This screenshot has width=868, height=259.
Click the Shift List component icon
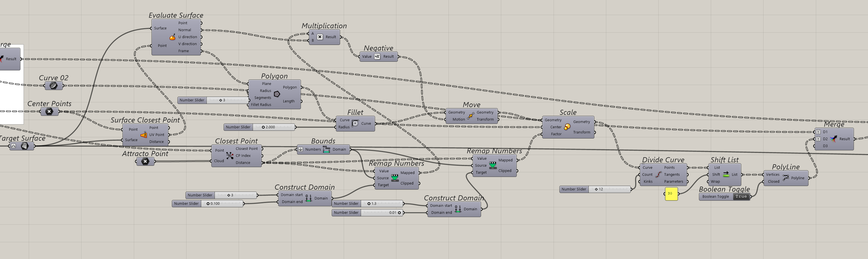point(726,174)
